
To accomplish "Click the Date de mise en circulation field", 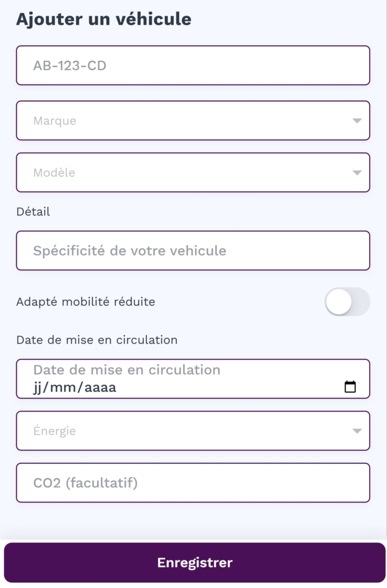I will [x=172, y=379].
